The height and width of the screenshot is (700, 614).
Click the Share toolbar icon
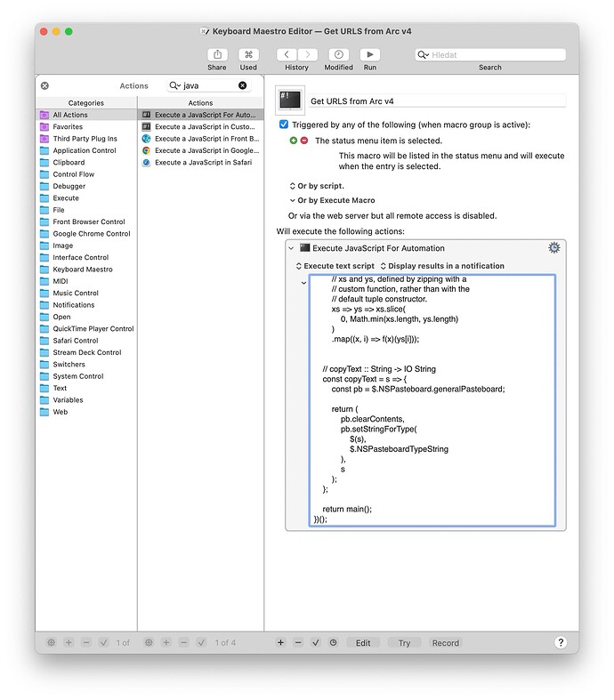(217, 55)
